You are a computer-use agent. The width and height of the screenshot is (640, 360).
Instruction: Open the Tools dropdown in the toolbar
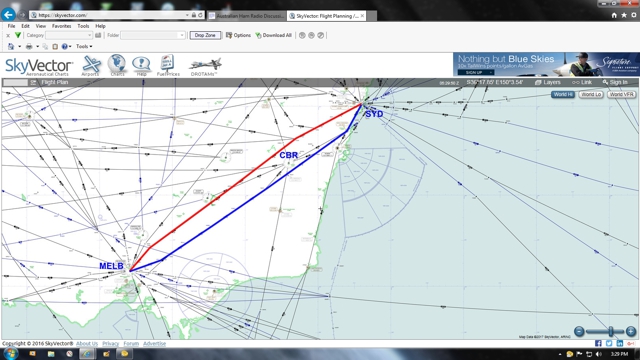pyautogui.click(x=84, y=47)
